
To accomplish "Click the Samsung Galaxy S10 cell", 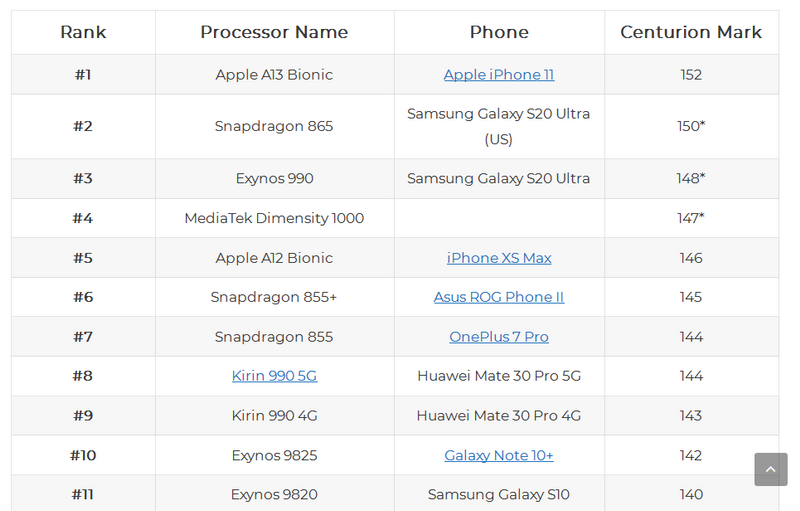I will point(499,494).
